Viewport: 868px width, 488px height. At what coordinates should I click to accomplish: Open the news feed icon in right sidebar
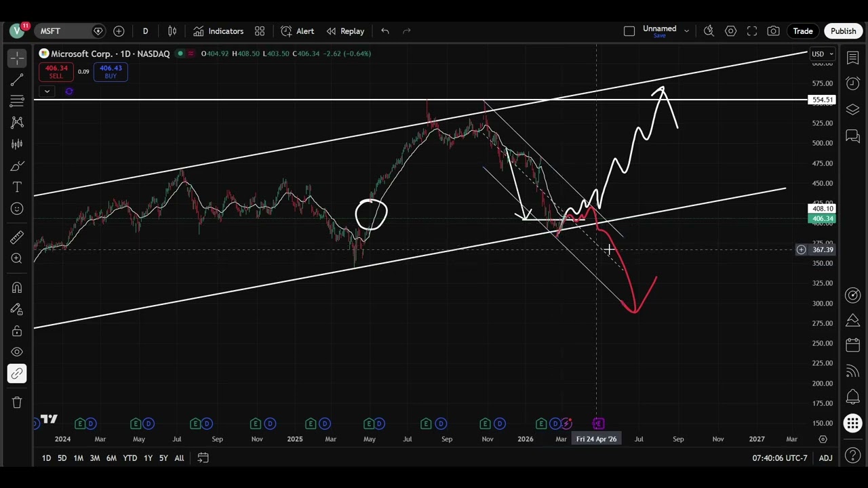click(853, 371)
